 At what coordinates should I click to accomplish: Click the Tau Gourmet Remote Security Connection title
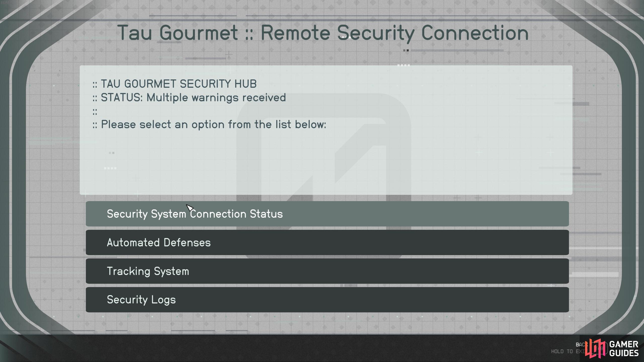(323, 33)
